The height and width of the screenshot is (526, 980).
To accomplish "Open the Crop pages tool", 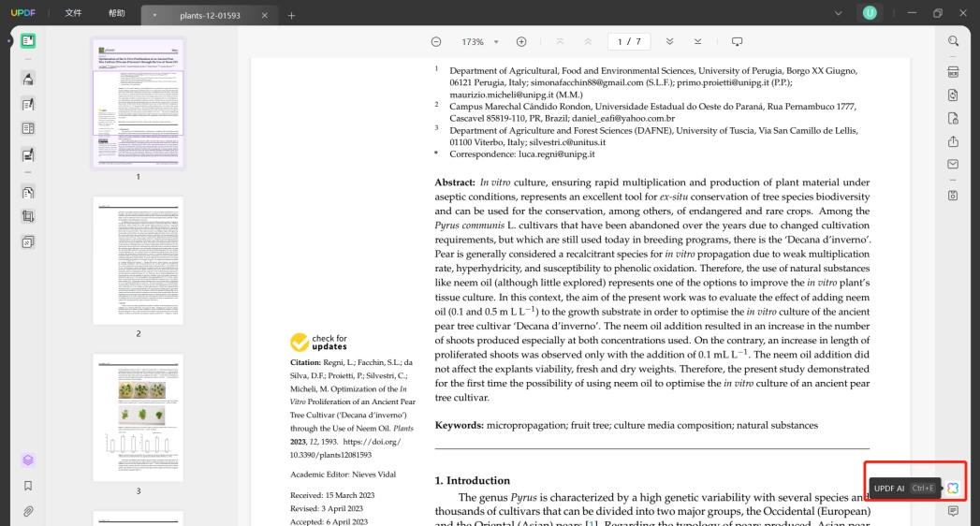I will 27,217.
